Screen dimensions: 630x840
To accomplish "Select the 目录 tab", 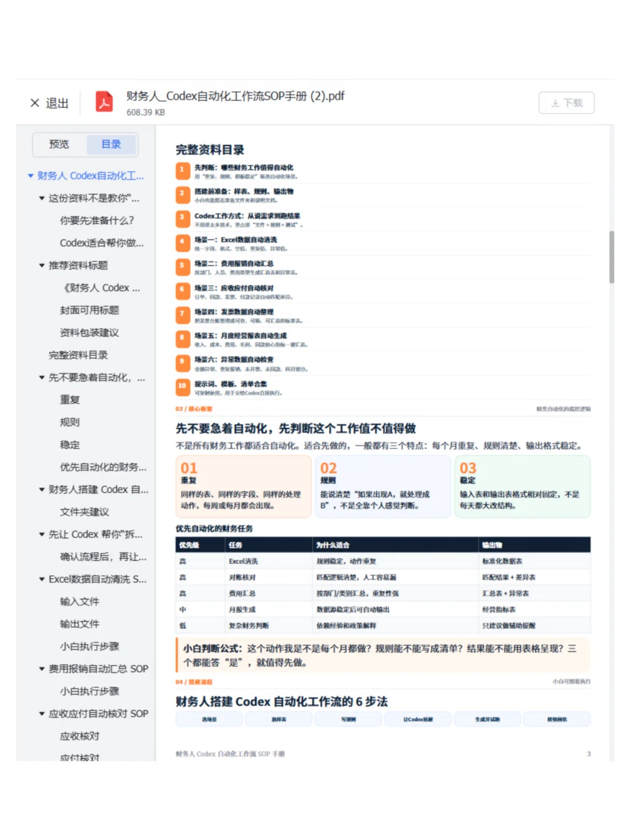I will pyautogui.click(x=111, y=144).
